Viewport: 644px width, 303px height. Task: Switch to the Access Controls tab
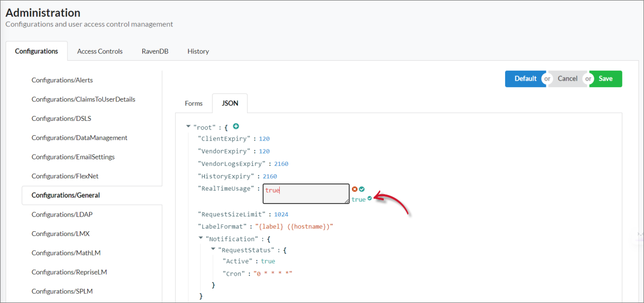point(100,51)
